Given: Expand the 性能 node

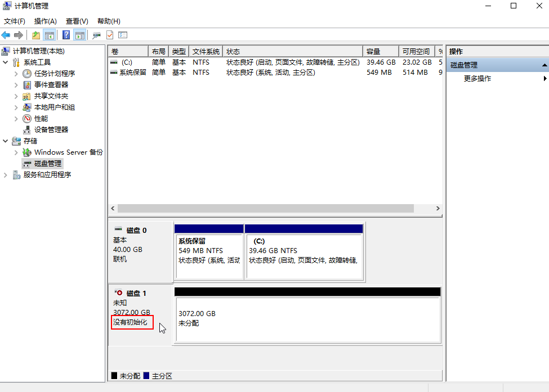Looking at the screenshot, I should pyautogui.click(x=16, y=119).
